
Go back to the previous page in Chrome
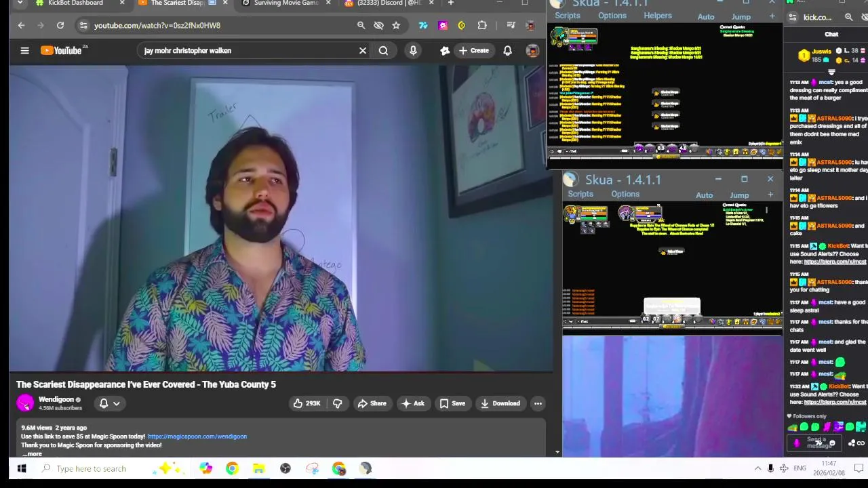[21, 25]
